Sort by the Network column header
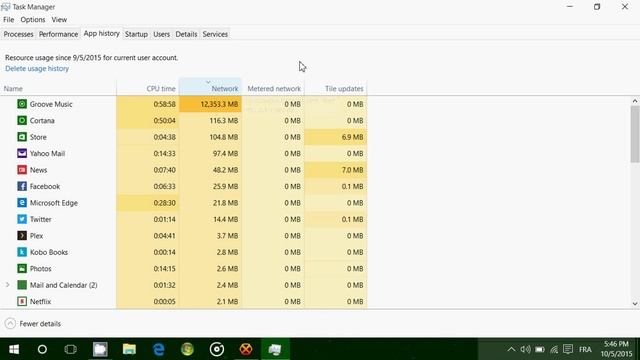 pos(211,88)
